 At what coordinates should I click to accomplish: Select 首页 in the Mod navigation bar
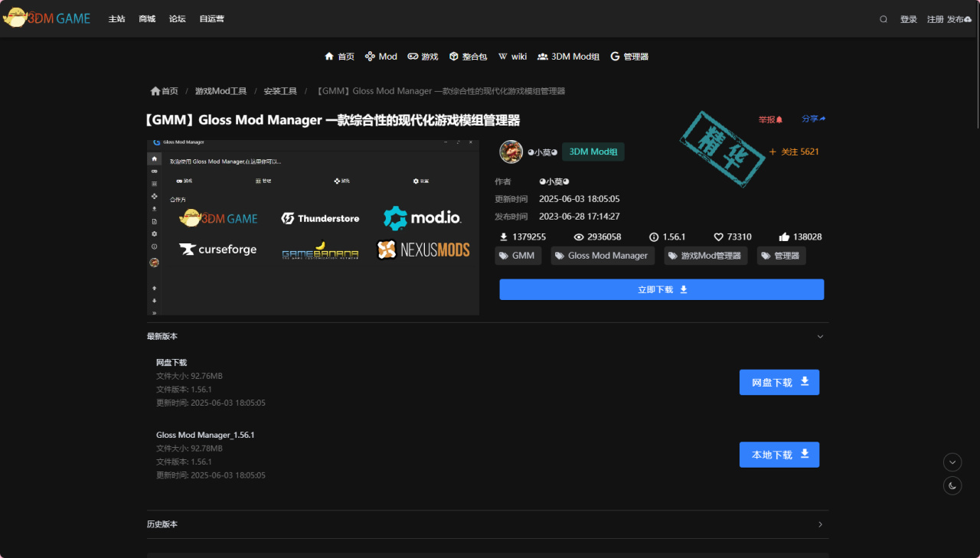click(x=339, y=57)
